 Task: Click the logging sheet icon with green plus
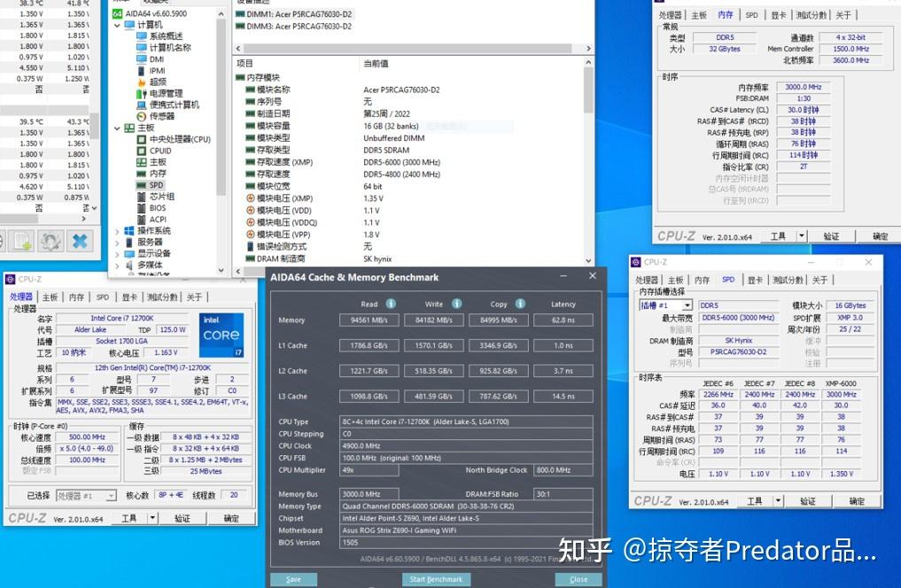(23, 241)
